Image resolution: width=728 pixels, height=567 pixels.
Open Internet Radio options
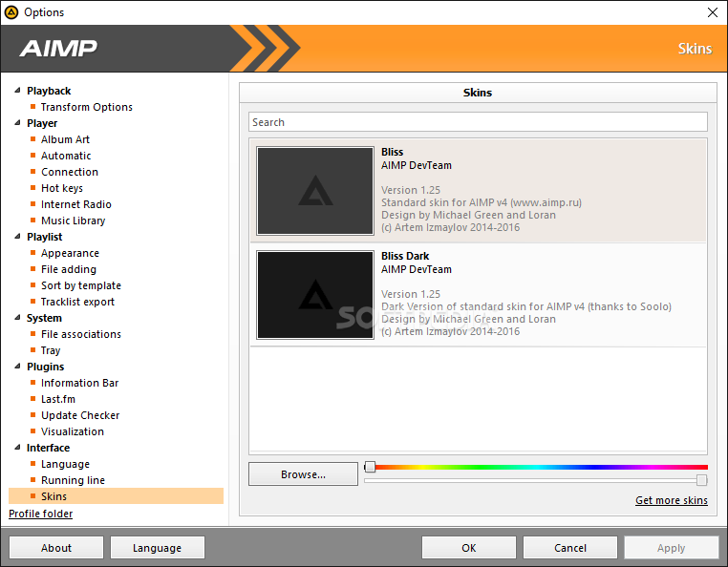point(76,204)
